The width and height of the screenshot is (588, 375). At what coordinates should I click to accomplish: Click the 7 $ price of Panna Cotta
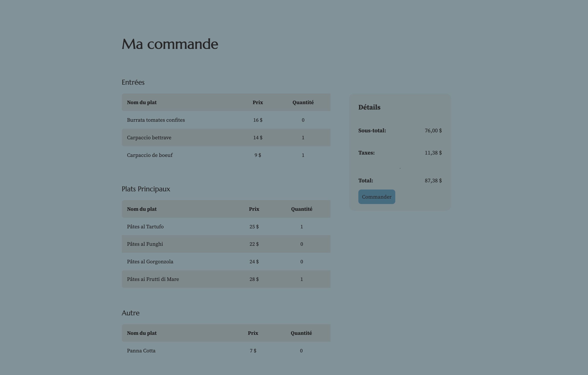click(253, 351)
